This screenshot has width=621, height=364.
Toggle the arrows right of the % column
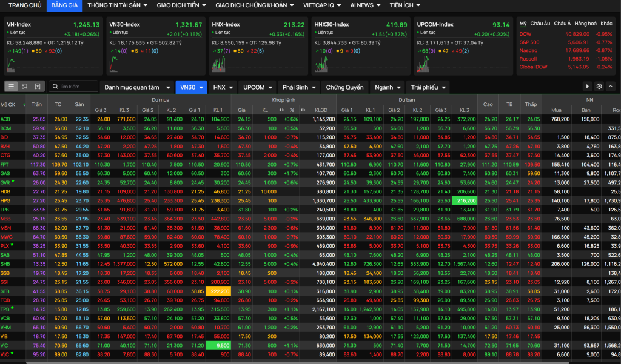(x=303, y=110)
